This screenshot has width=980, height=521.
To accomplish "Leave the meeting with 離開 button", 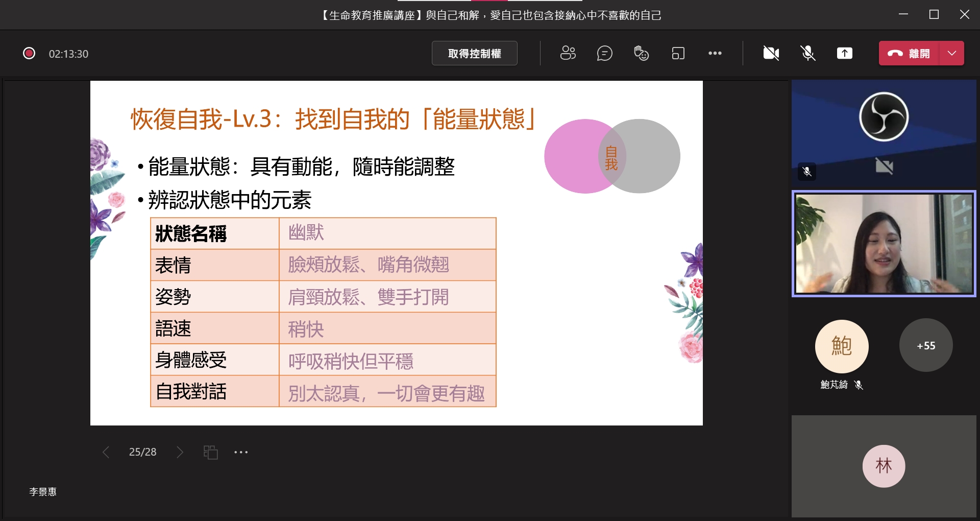I will (x=909, y=53).
